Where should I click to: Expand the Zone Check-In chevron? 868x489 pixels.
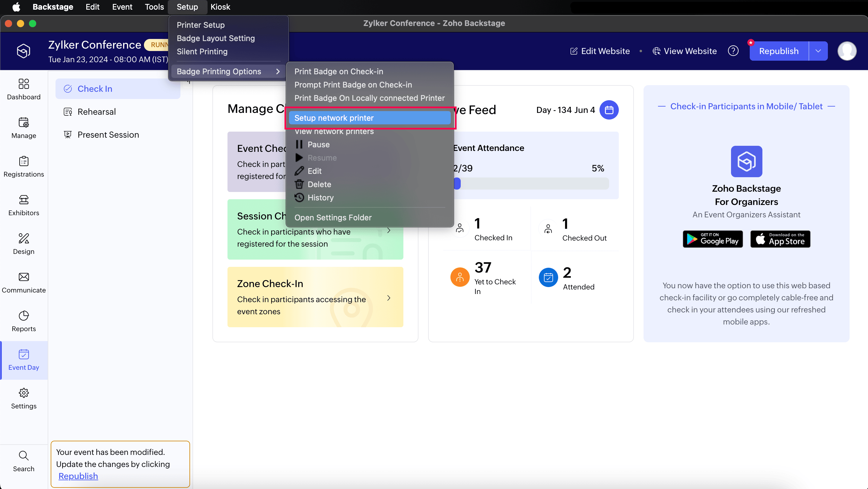pos(389,298)
